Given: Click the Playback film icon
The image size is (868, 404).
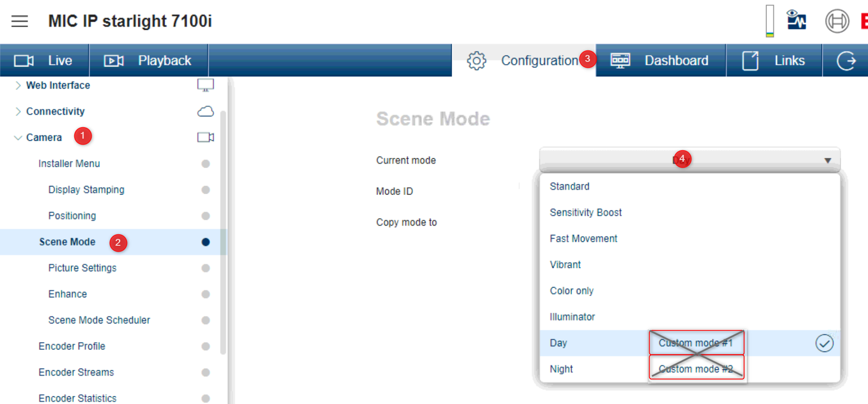Looking at the screenshot, I should pyautogui.click(x=114, y=61).
